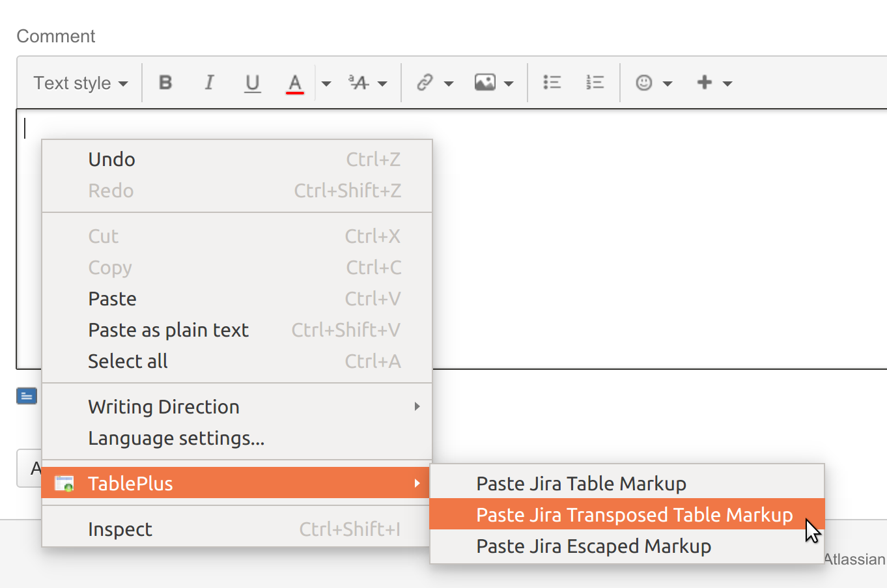The image size is (887, 588).
Task: Insert a bulleted list
Action: pos(552,83)
